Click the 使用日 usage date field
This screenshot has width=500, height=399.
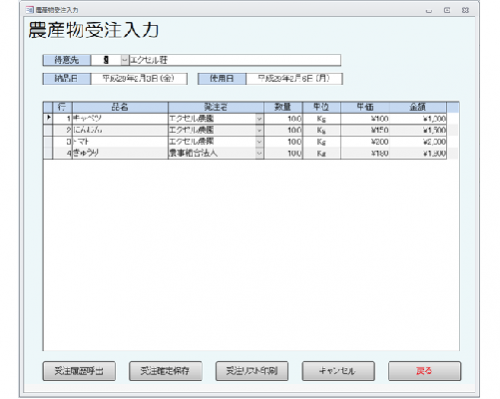pos(294,79)
